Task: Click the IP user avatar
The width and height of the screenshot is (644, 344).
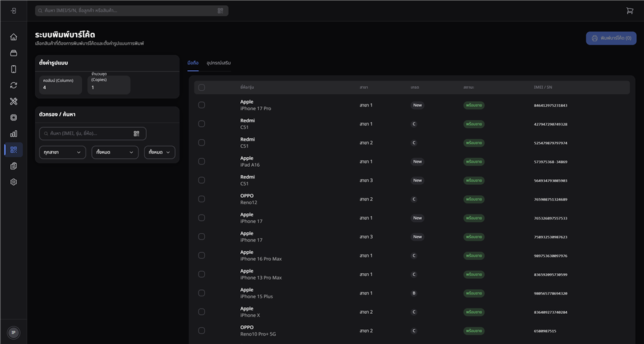Action: pyautogui.click(x=14, y=332)
